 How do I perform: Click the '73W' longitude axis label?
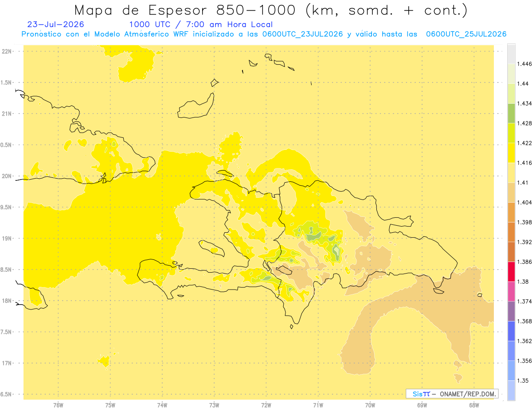(214, 405)
